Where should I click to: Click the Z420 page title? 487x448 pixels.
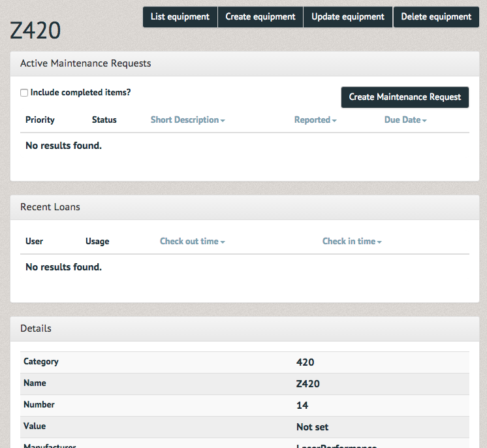(x=35, y=31)
